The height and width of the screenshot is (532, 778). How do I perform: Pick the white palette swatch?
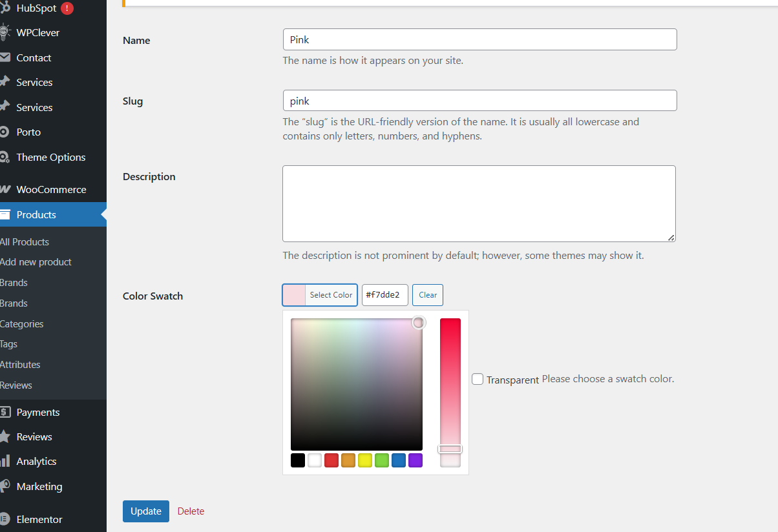pos(315,460)
